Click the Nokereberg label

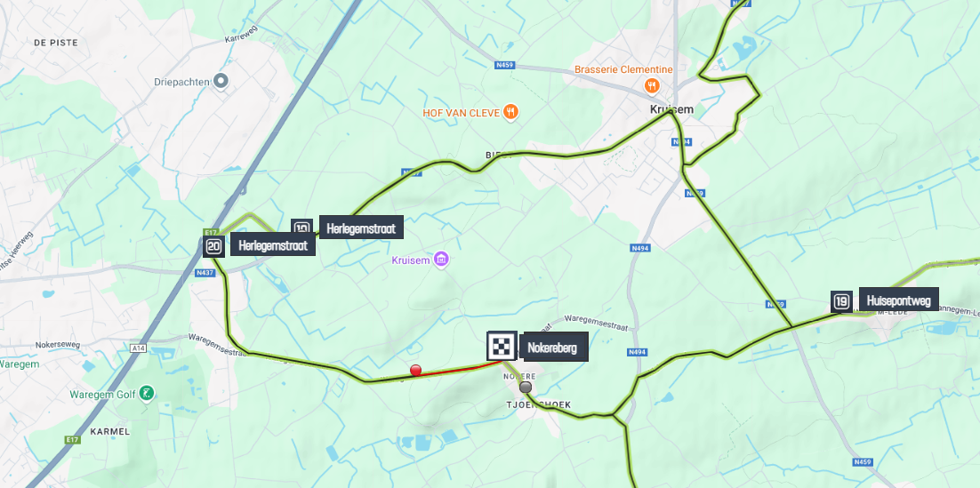pyautogui.click(x=554, y=348)
